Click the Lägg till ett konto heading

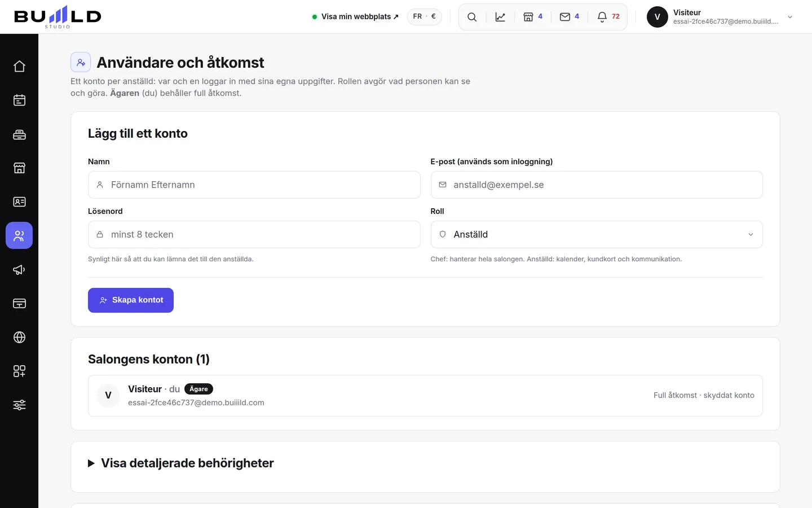tap(138, 134)
